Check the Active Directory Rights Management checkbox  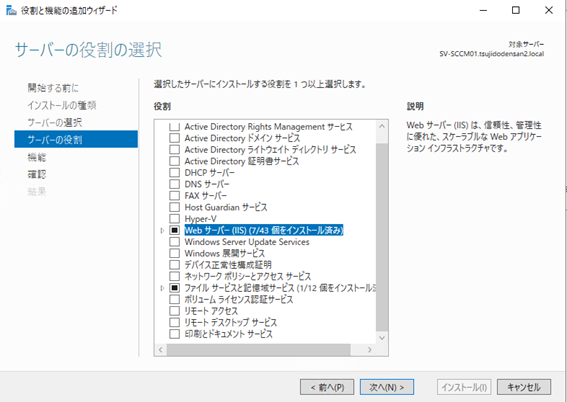click(175, 127)
